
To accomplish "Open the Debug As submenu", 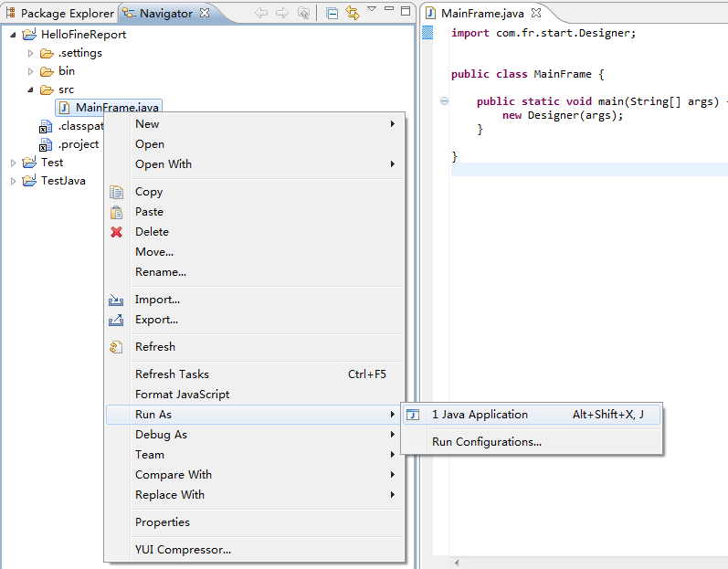I will click(x=255, y=435).
